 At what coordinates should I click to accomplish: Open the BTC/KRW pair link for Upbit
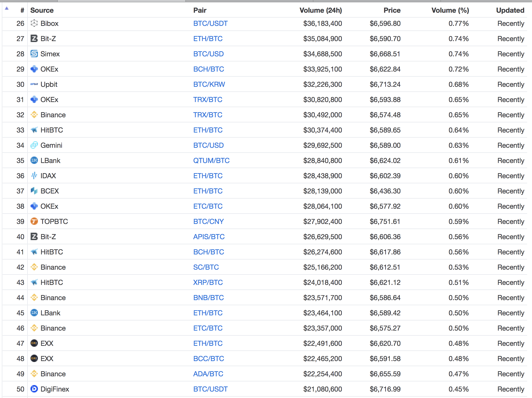pos(209,84)
